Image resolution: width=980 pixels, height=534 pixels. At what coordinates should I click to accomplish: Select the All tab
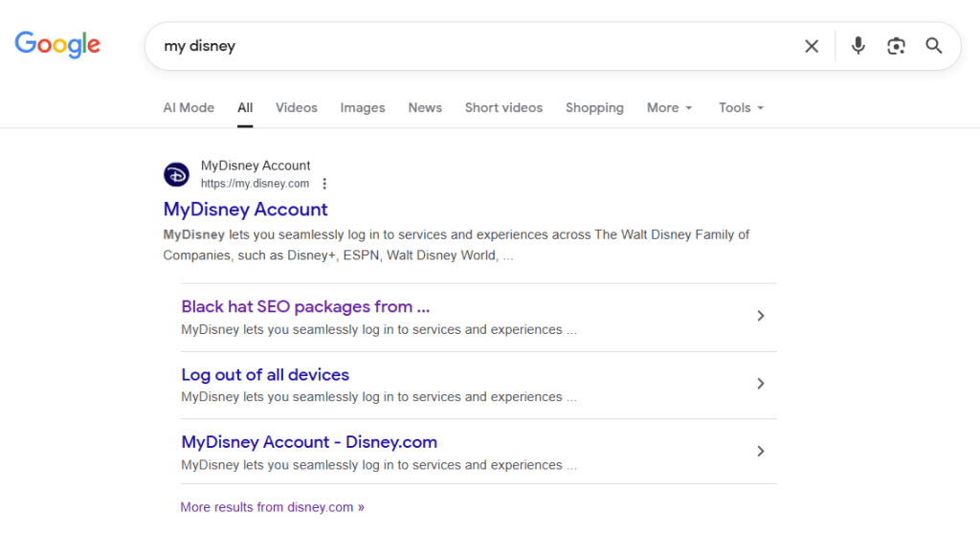[245, 107]
